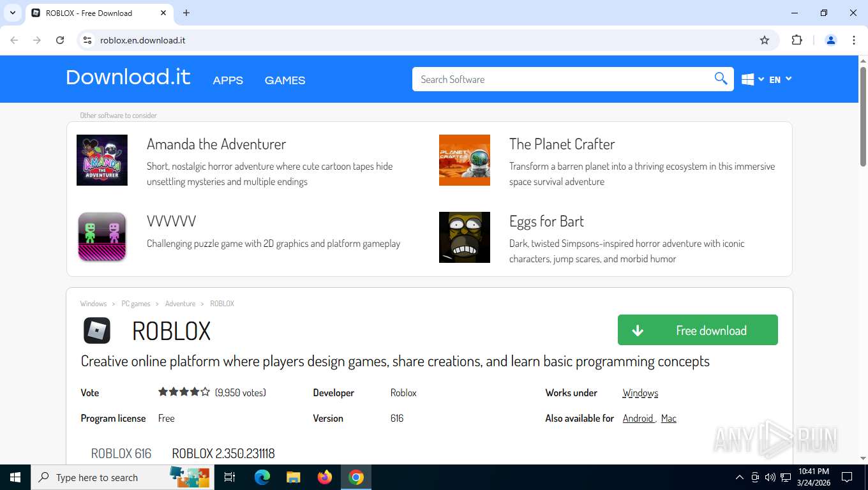Open the volume speaker tray icon
The height and width of the screenshot is (490, 868).
770,477
